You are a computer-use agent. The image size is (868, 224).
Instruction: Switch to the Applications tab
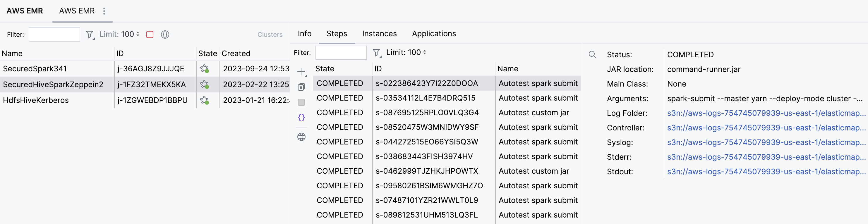coord(434,34)
